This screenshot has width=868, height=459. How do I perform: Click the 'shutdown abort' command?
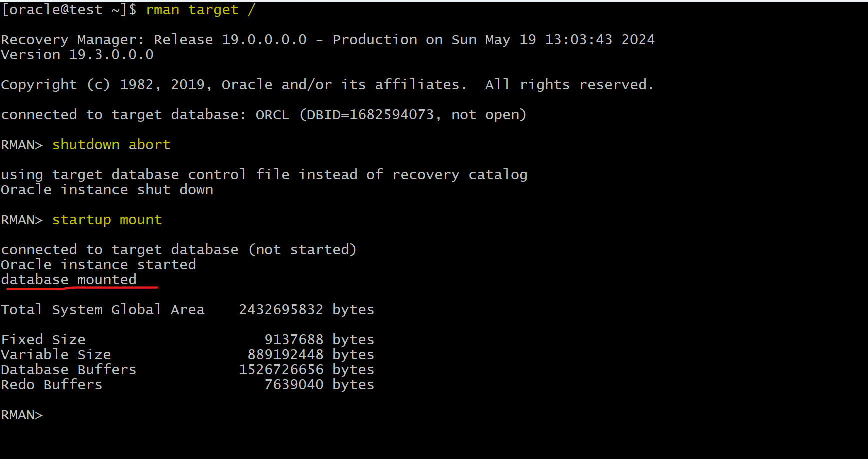(x=111, y=145)
